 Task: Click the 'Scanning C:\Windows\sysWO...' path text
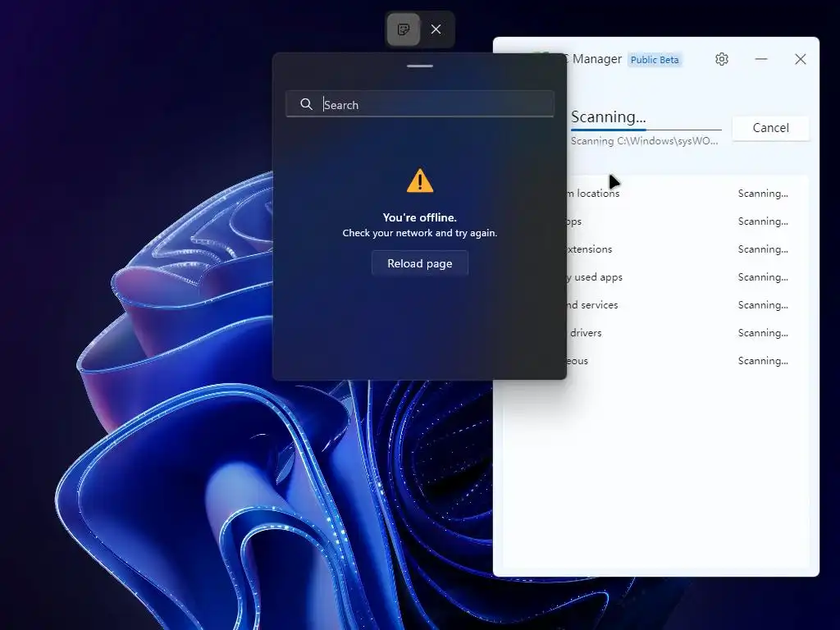pyautogui.click(x=645, y=141)
